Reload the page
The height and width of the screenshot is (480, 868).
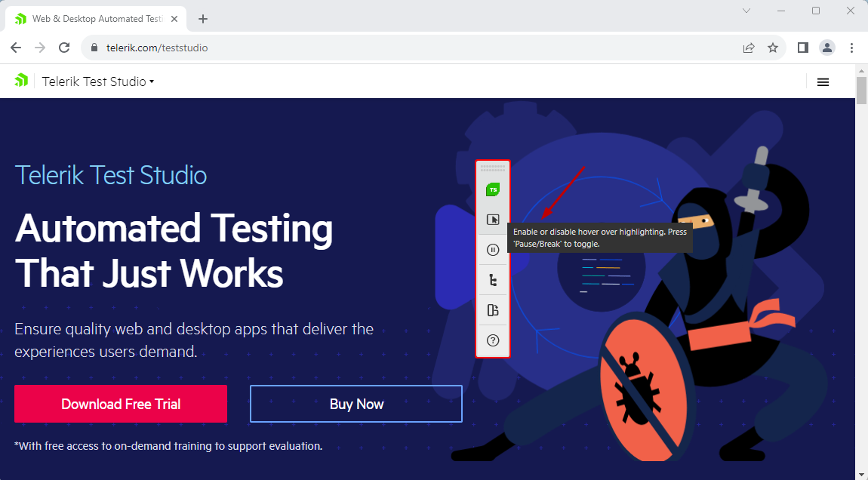click(x=64, y=48)
